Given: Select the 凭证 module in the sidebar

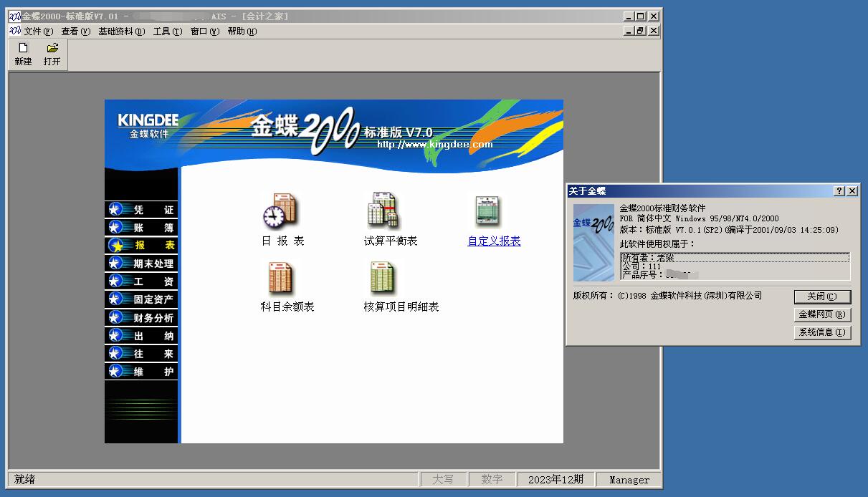Looking at the screenshot, I should [x=141, y=210].
